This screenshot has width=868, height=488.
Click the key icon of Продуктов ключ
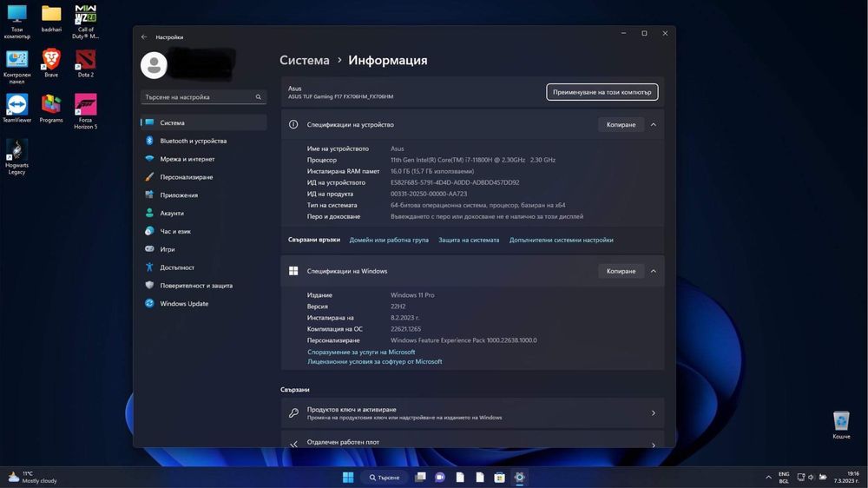point(293,413)
